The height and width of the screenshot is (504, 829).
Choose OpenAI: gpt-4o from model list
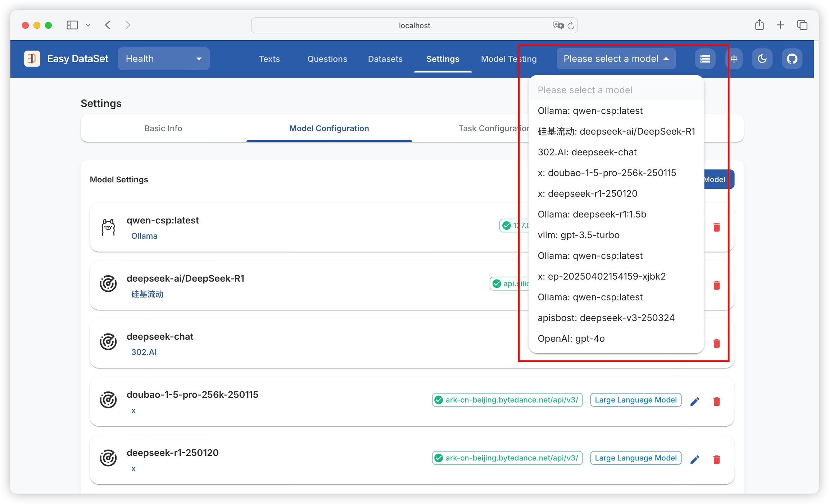point(571,339)
